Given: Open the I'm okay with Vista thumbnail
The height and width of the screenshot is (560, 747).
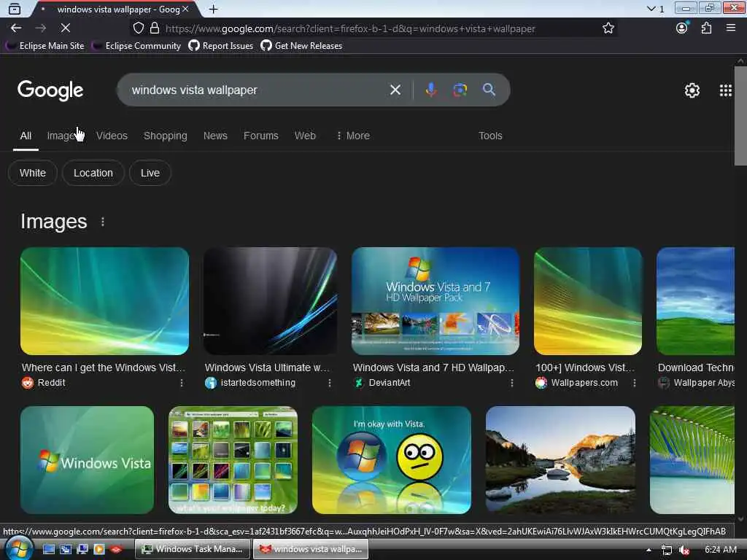Looking at the screenshot, I should (391, 460).
